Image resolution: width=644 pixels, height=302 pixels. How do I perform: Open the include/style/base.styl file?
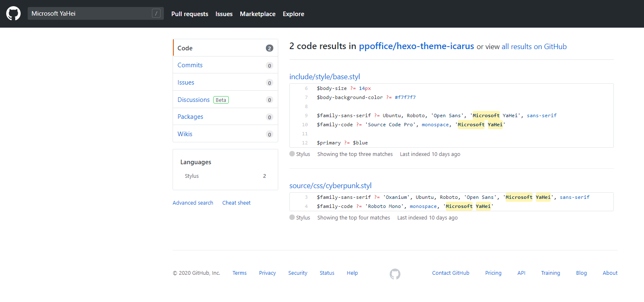[324, 77]
